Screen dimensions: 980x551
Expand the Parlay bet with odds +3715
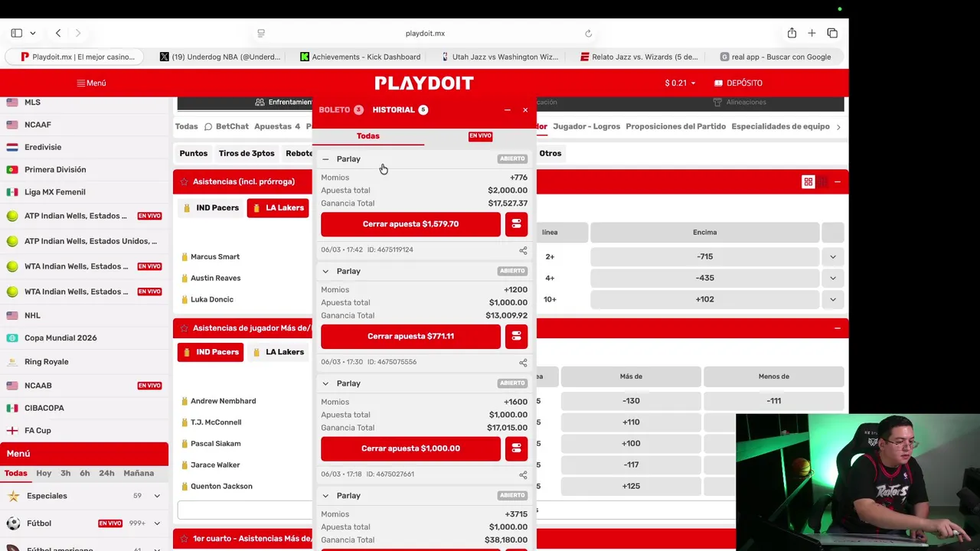click(325, 496)
